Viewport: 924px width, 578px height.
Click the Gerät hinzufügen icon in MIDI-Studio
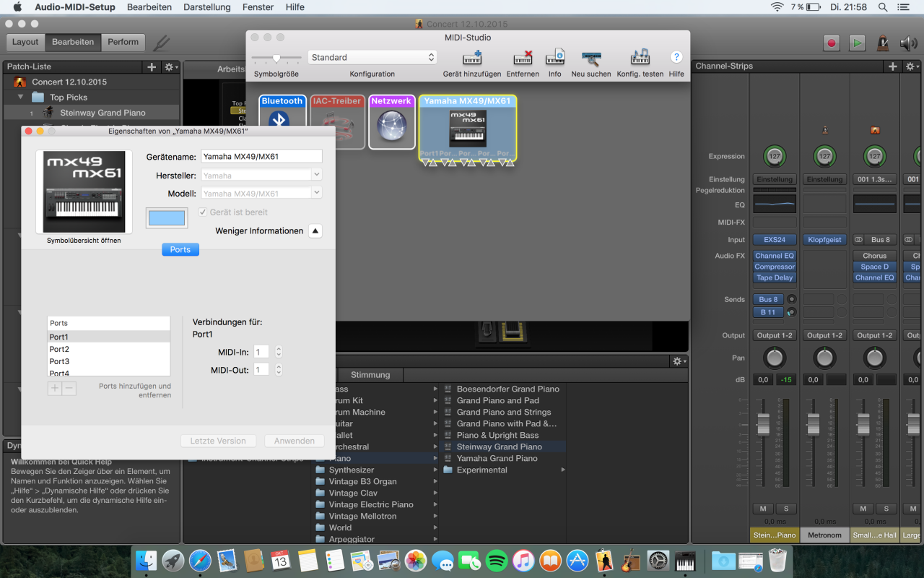[472, 57]
